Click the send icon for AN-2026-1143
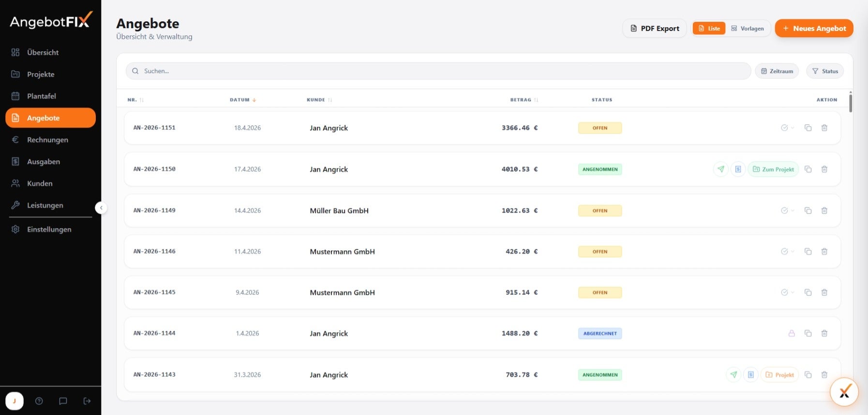 [733, 375]
